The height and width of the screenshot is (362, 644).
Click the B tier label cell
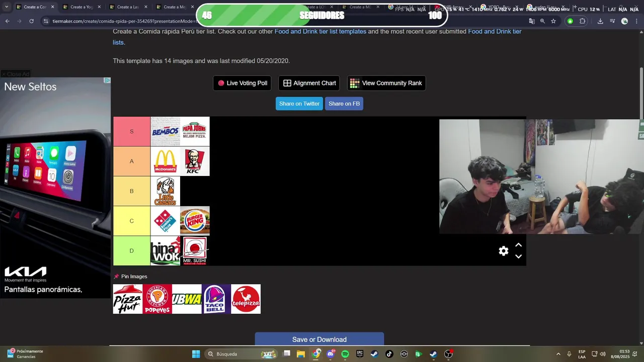coord(132,191)
